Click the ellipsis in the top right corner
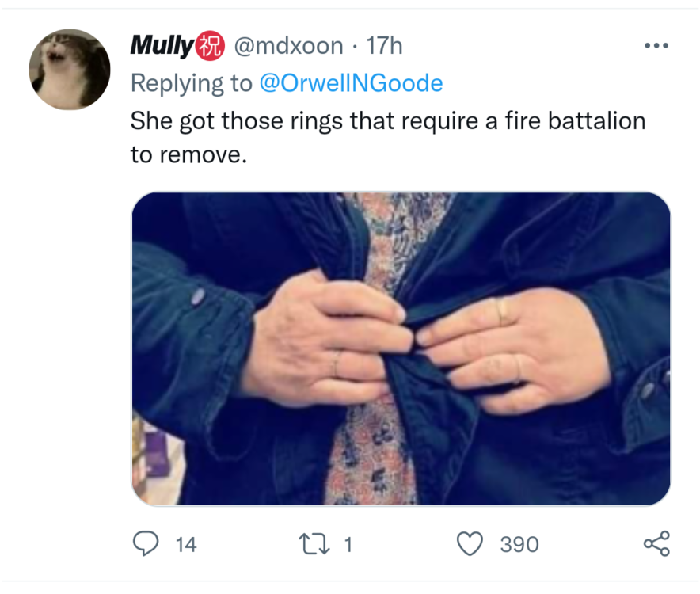Screen dimensions: 700x594 (x=656, y=45)
